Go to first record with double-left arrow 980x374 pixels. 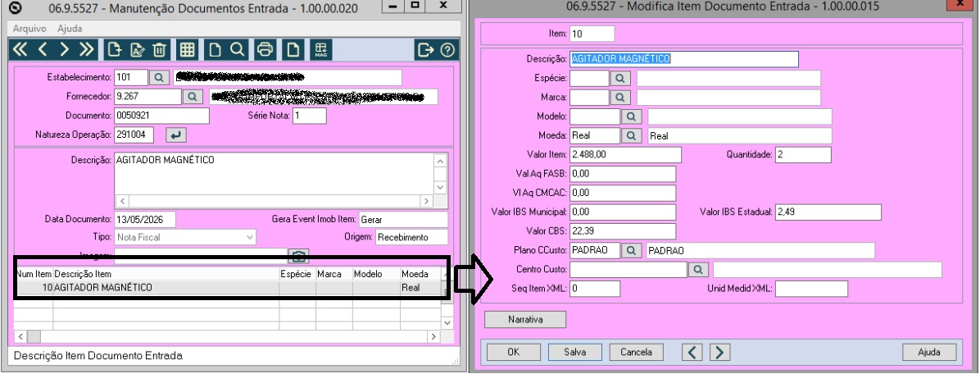pyautogui.click(x=20, y=49)
